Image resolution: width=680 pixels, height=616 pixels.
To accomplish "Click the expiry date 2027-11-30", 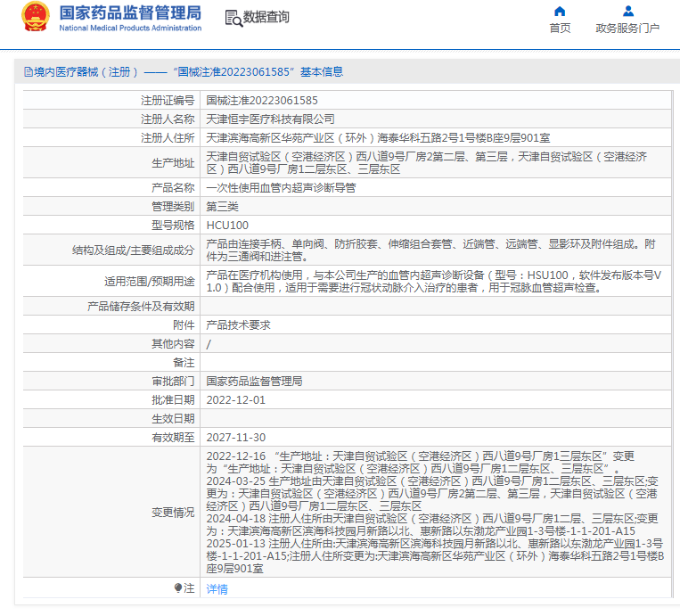I will (x=236, y=437).
